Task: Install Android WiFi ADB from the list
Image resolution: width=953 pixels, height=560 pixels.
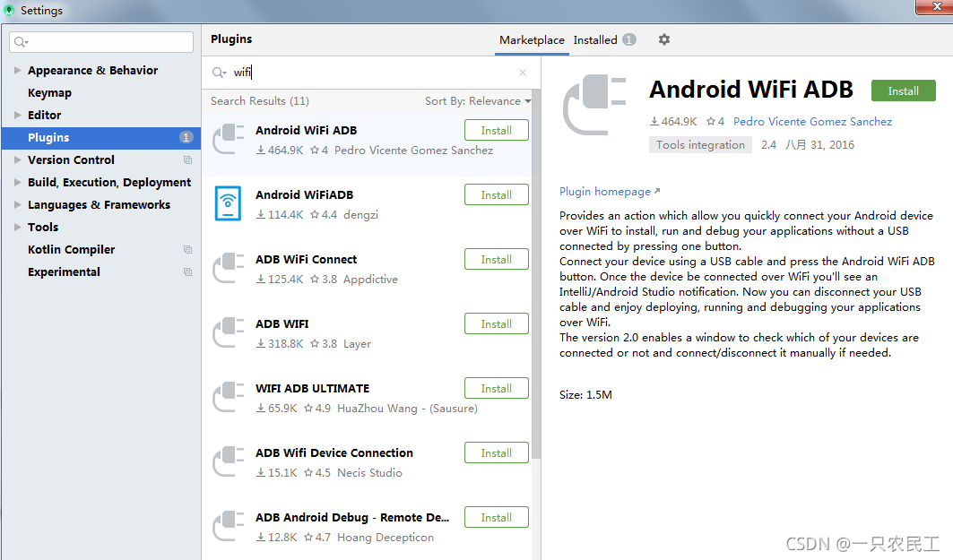Action: (496, 130)
